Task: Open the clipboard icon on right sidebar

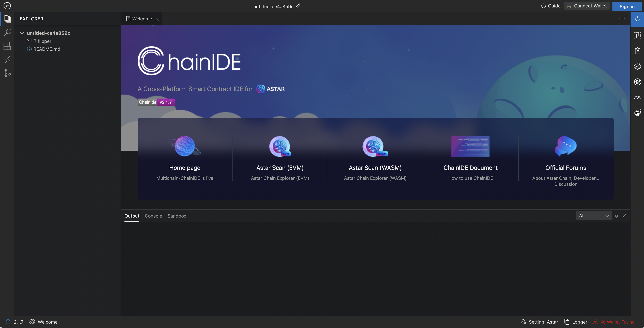Action: [637, 51]
